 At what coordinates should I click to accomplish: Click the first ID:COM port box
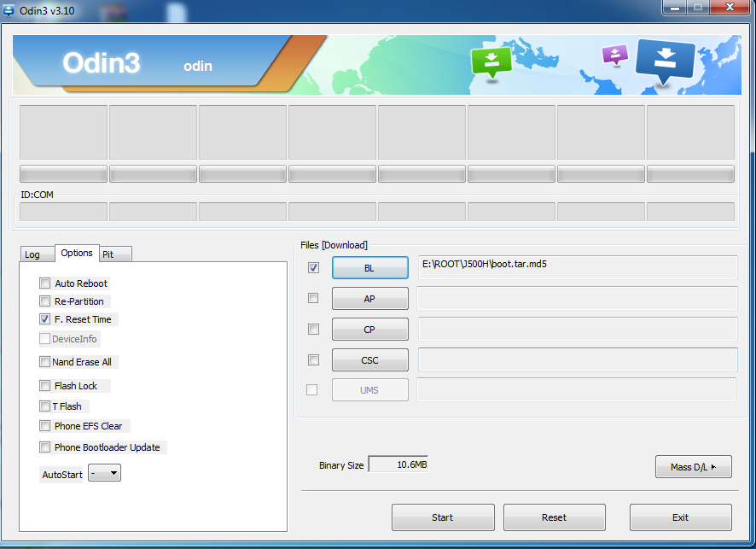tap(64, 212)
